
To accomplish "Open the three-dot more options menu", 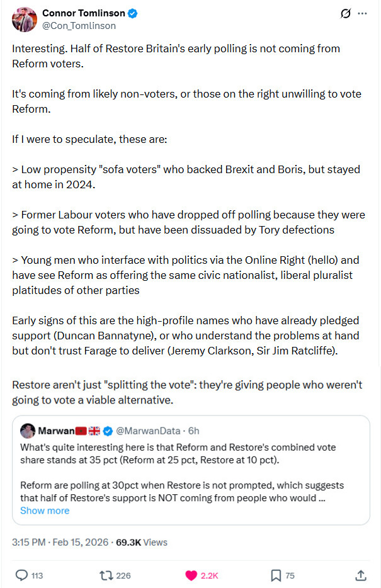I will coord(361,13).
